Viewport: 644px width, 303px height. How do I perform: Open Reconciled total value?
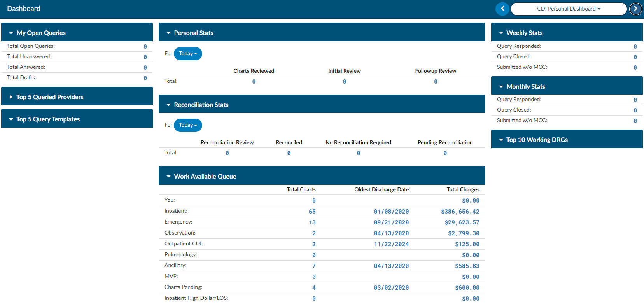pyautogui.click(x=289, y=153)
